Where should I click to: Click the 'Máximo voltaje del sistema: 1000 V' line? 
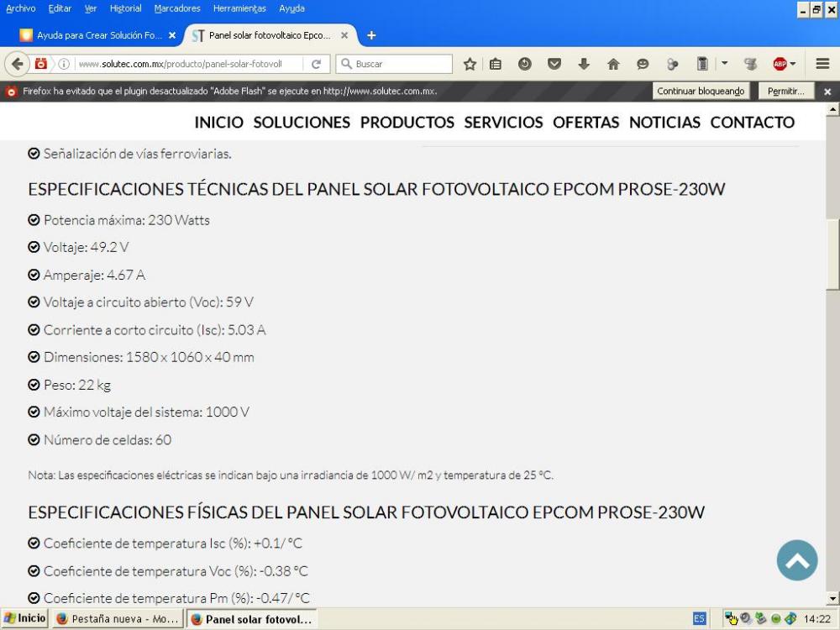click(146, 412)
